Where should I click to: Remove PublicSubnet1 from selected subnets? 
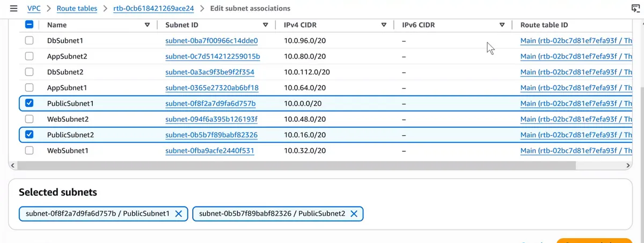coord(179,213)
